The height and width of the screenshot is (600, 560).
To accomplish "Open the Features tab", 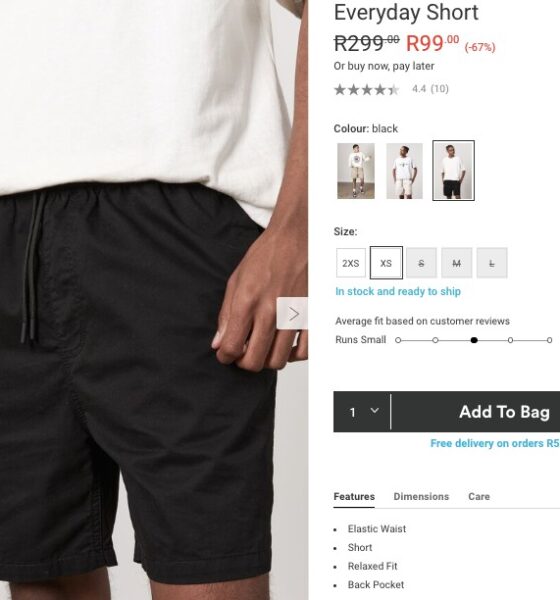I will coord(354,497).
